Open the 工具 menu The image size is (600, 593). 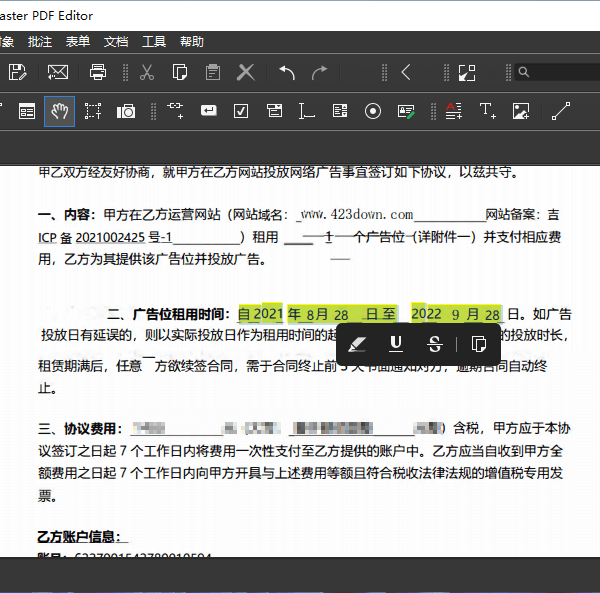(154, 41)
